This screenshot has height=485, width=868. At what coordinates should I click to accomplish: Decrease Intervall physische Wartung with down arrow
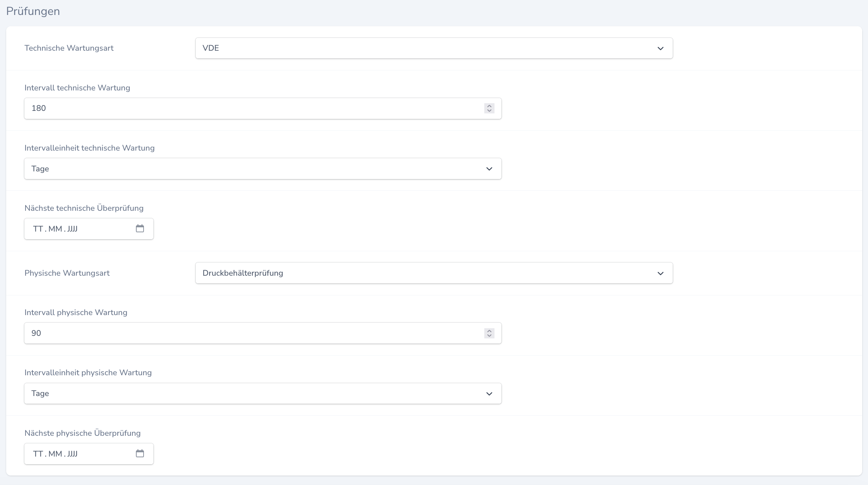click(x=489, y=335)
